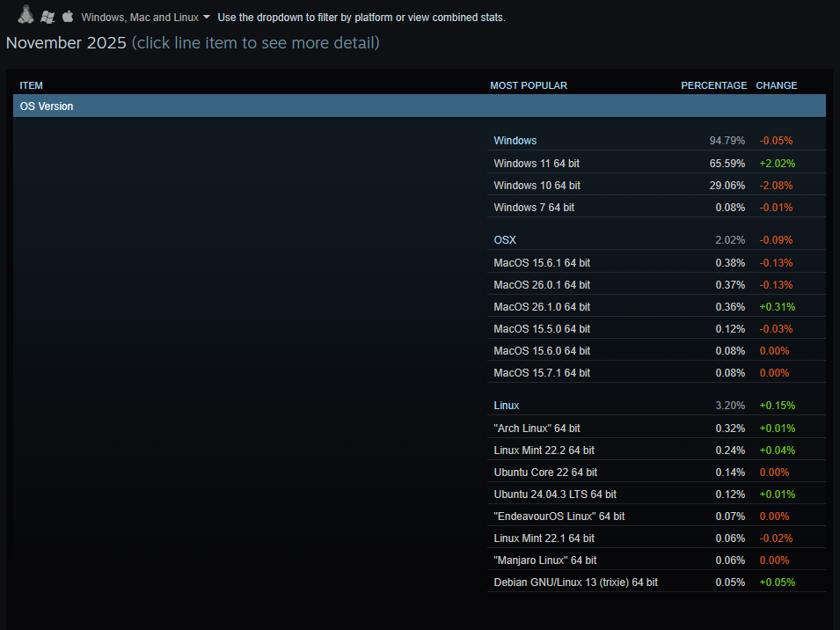The height and width of the screenshot is (630, 840).
Task: Click the November 2025 heading
Action: click(x=66, y=42)
